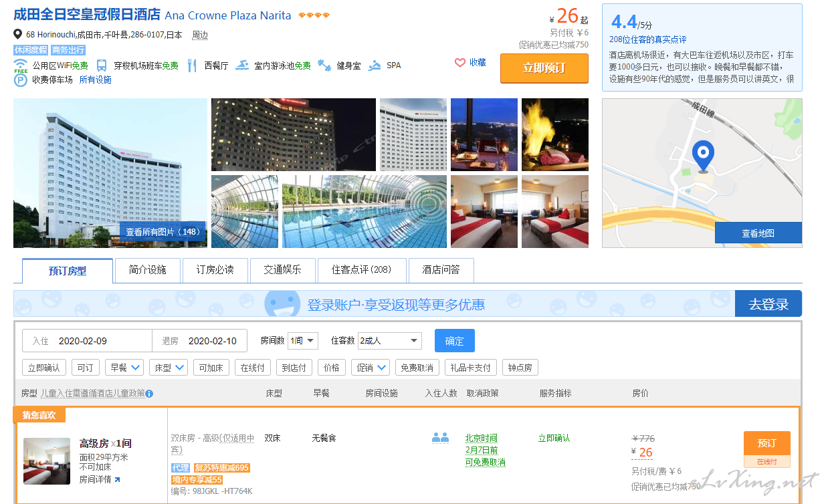Click the 周边 link by the address

pyautogui.click(x=200, y=35)
